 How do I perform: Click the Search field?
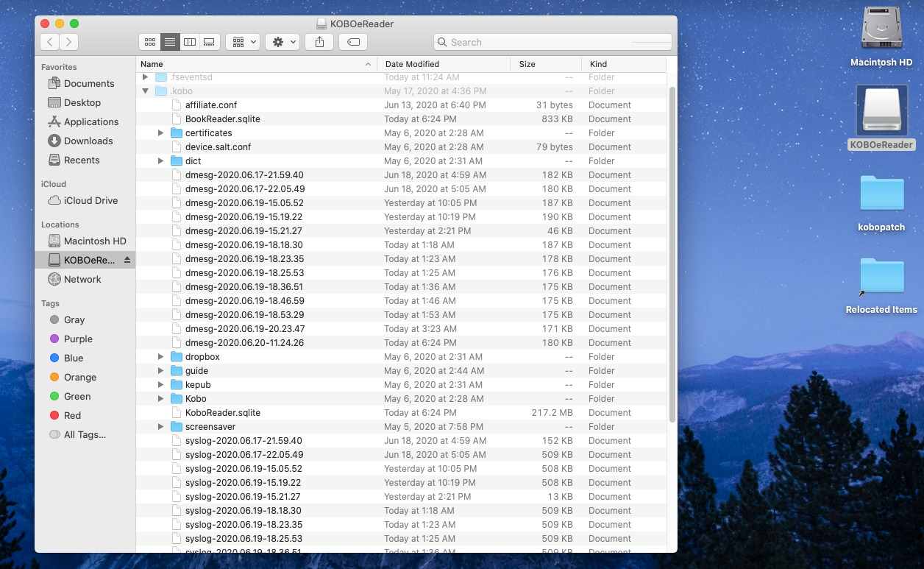point(552,42)
